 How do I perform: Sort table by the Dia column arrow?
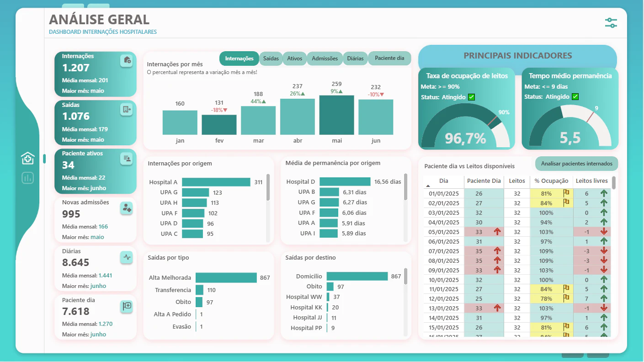click(x=428, y=186)
